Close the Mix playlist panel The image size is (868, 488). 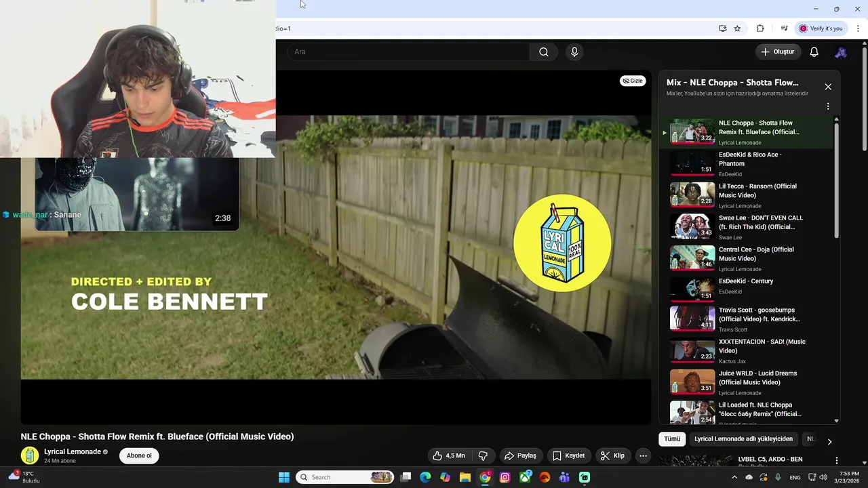click(x=828, y=87)
